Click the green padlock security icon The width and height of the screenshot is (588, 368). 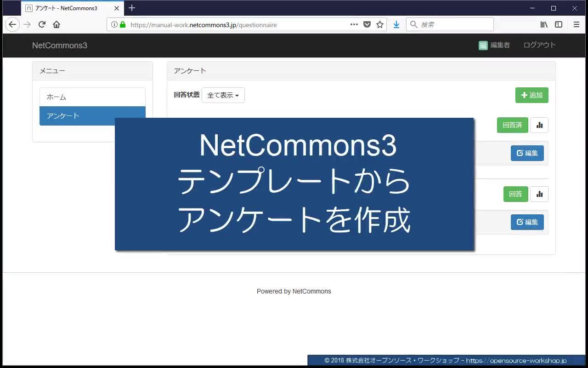(123, 25)
